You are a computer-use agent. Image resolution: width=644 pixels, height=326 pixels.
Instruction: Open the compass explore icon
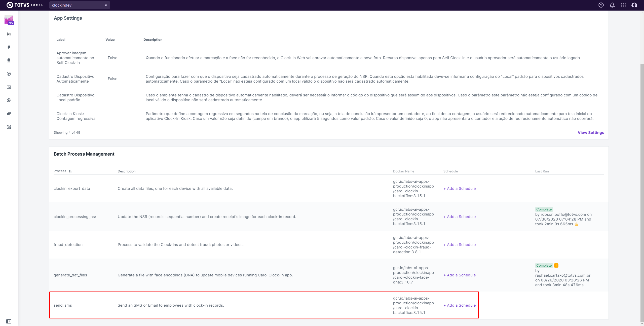click(x=9, y=74)
